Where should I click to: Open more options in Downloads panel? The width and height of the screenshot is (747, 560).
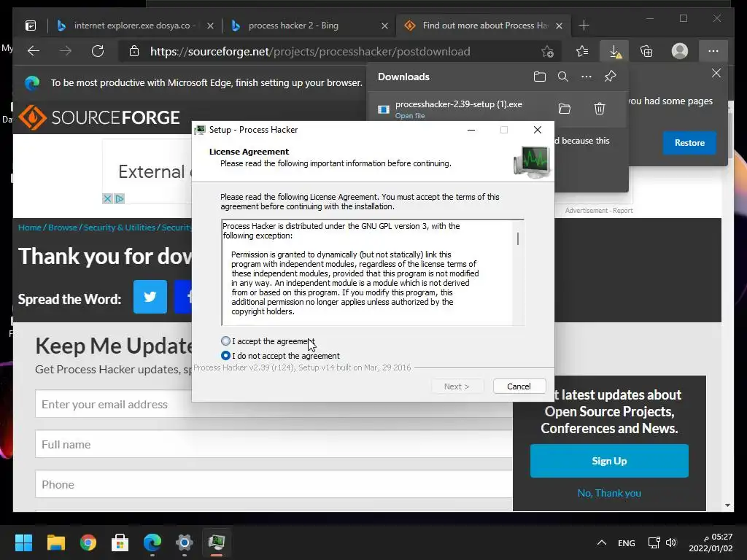point(587,77)
